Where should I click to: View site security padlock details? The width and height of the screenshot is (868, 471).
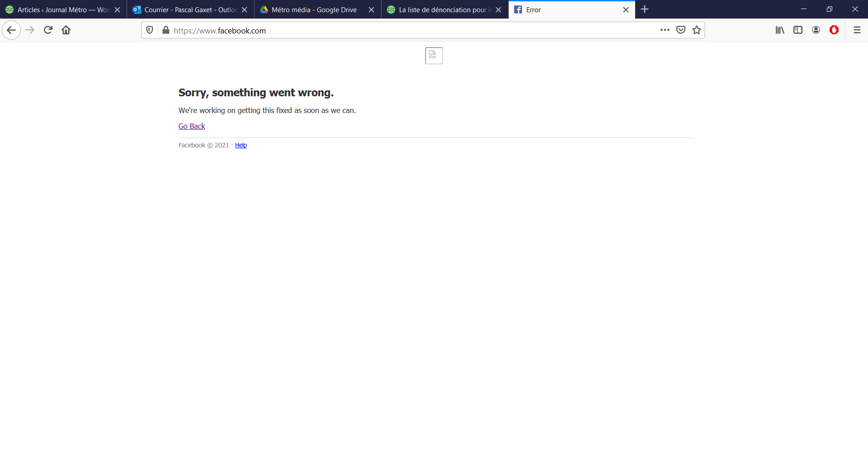click(x=166, y=30)
